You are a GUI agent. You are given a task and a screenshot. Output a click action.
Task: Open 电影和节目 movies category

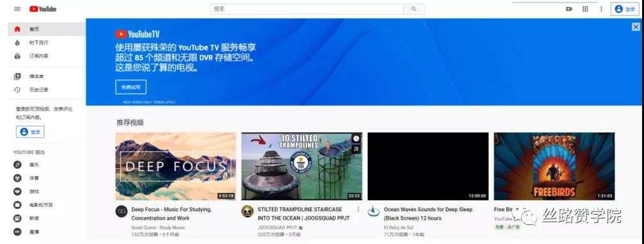pyautogui.click(x=47, y=204)
